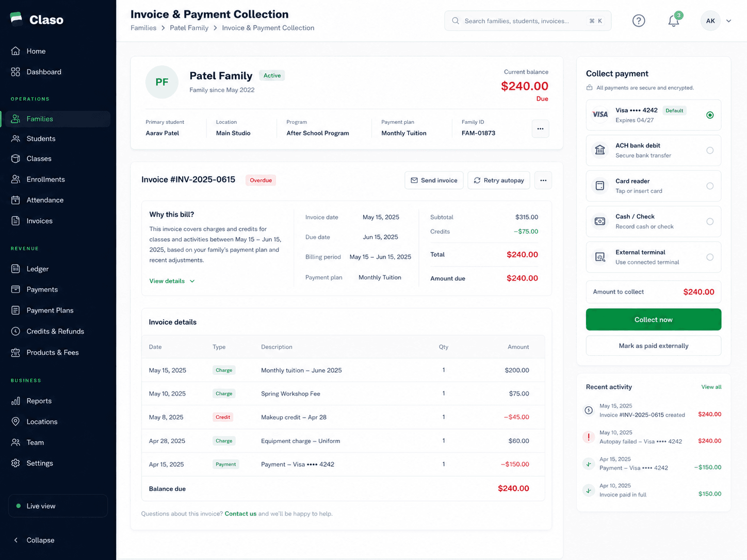
Task: Select ACH bank debit radio button
Action: pos(710,151)
